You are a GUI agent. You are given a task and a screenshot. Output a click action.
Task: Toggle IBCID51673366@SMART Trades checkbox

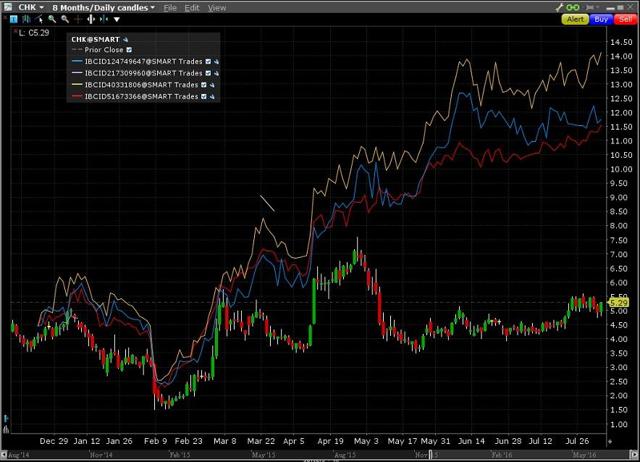[204, 97]
